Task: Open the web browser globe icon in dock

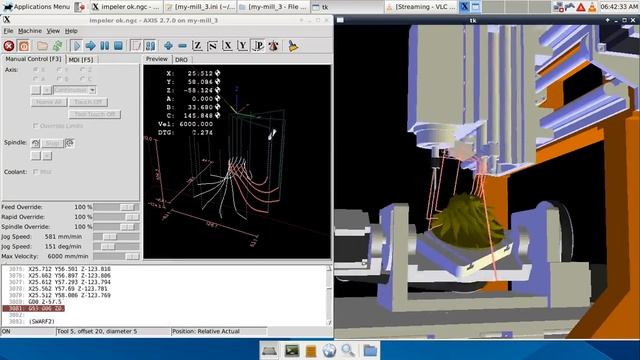Action: 329,351
